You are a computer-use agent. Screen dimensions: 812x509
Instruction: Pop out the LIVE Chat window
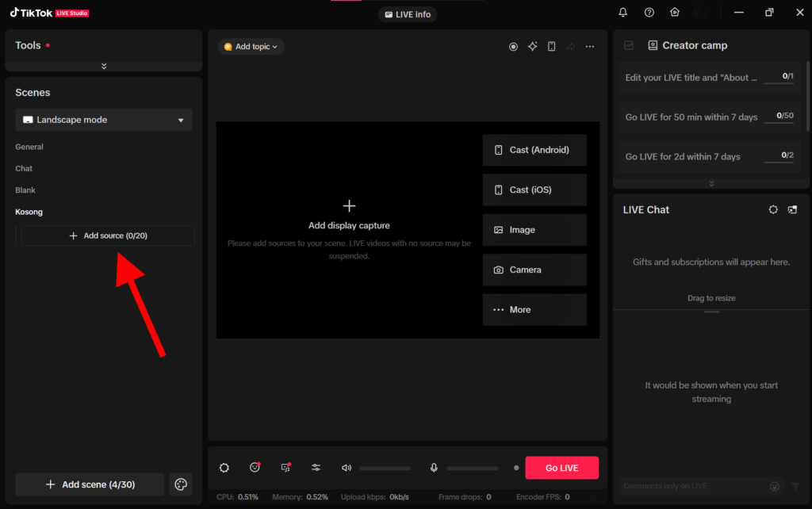(x=792, y=210)
